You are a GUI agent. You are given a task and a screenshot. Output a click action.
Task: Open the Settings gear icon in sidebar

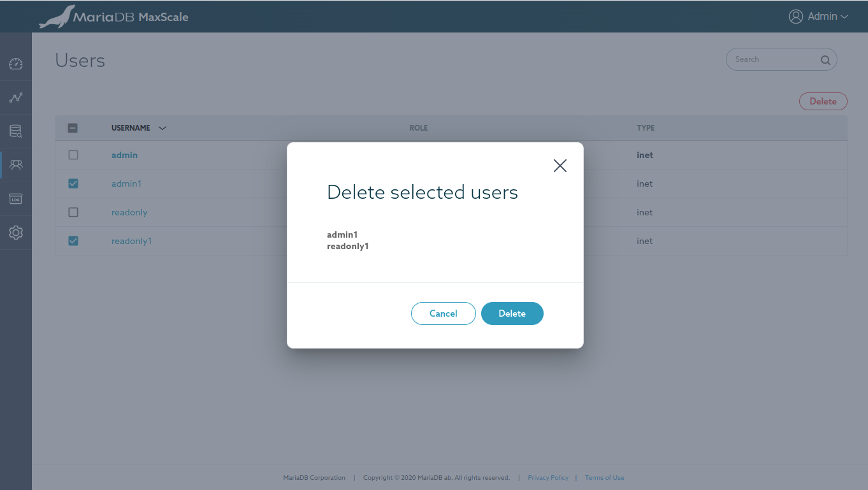pyautogui.click(x=16, y=233)
